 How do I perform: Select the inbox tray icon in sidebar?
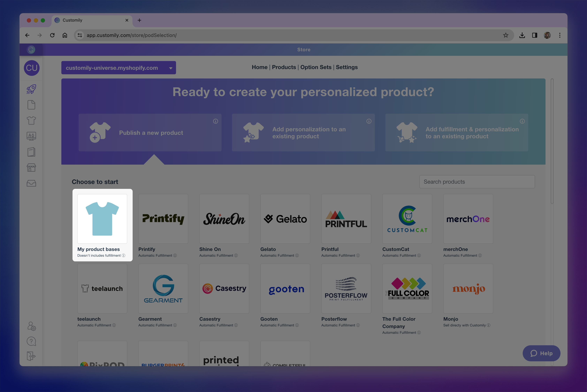click(x=31, y=183)
